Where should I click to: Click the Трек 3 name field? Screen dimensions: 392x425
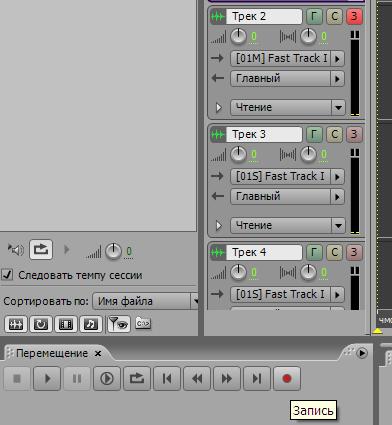(x=264, y=134)
